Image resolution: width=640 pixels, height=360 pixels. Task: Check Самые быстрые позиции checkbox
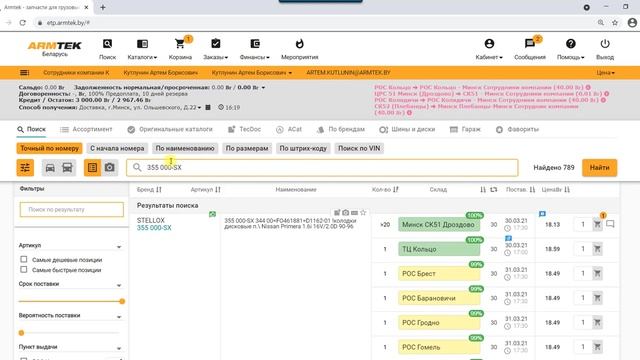24,269
